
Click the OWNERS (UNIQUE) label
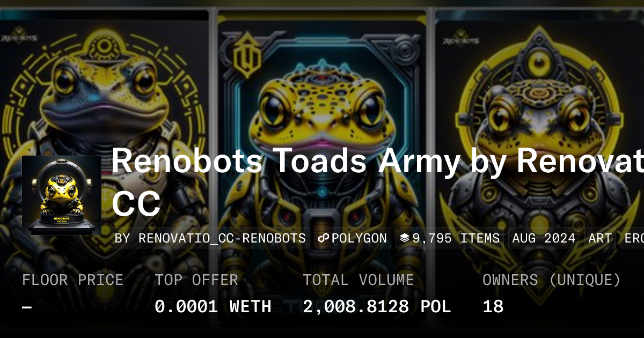[552, 280]
